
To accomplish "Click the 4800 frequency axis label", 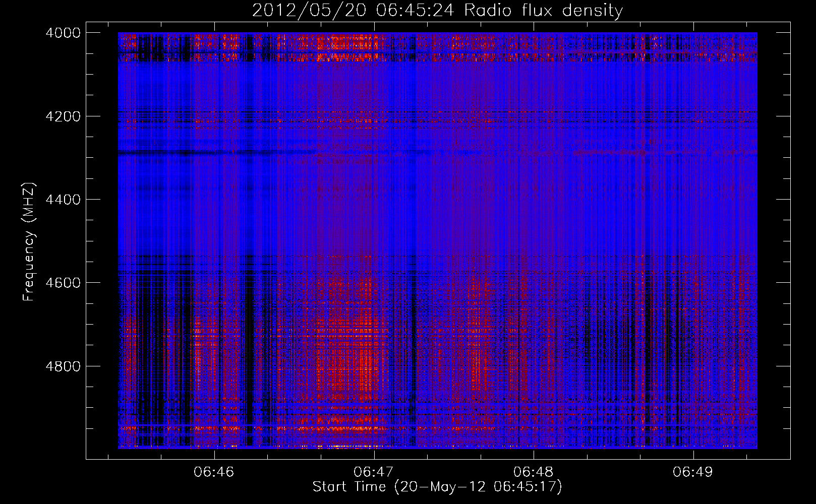I will pos(63,366).
